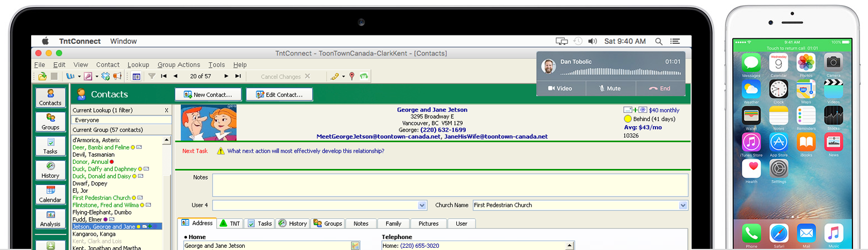This screenshot has height=250, width=868.
Task: Open the App Store on the iPhone
Action: tap(778, 142)
